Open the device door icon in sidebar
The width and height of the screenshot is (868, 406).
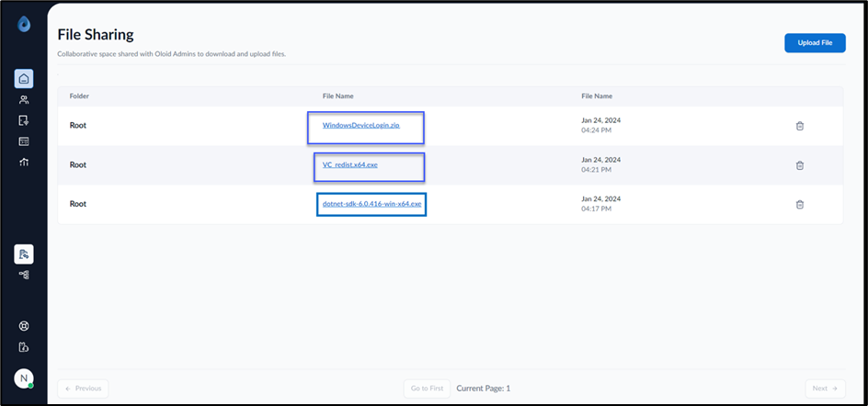[24, 120]
